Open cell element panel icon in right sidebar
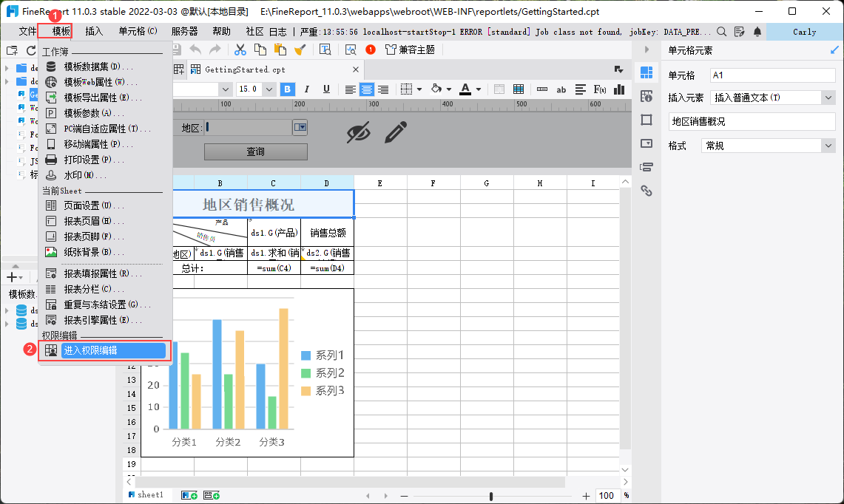This screenshot has height=504, width=844. pos(646,72)
